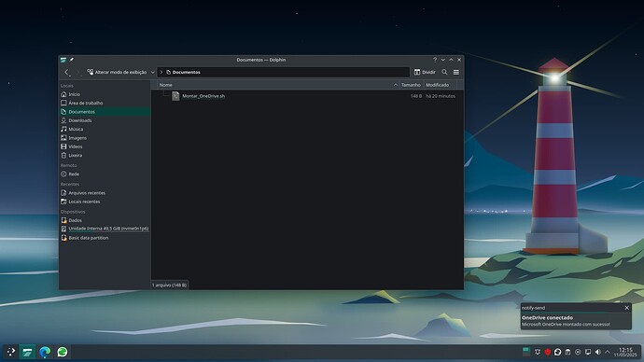
Task: Click the Documentos breadcrumb path field
Action: pyautogui.click(x=284, y=72)
